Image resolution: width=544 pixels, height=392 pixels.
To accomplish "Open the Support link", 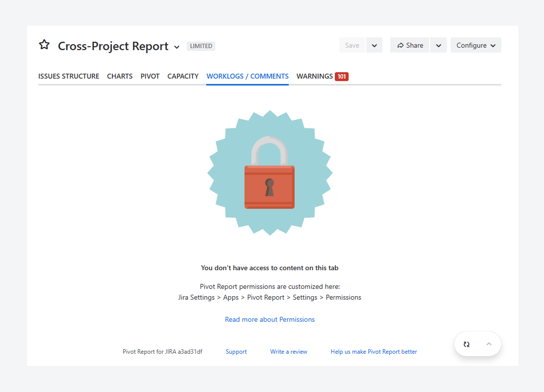I will [x=236, y=352].
